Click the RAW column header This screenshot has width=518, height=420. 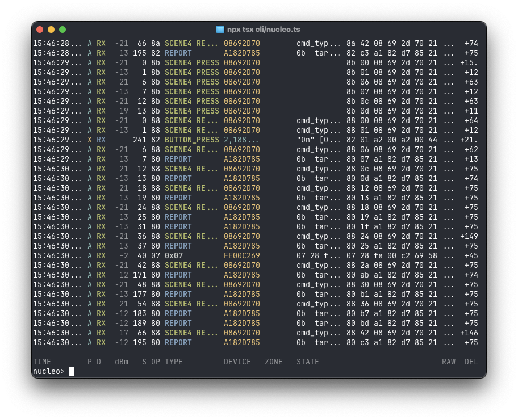449,362
